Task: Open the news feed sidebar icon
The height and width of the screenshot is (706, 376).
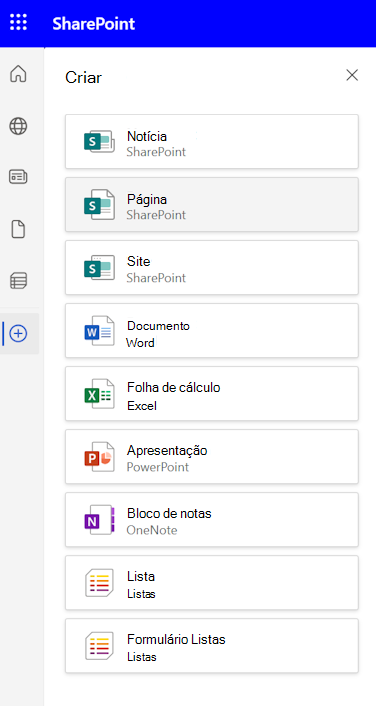Action: click(x=18, y=177)
